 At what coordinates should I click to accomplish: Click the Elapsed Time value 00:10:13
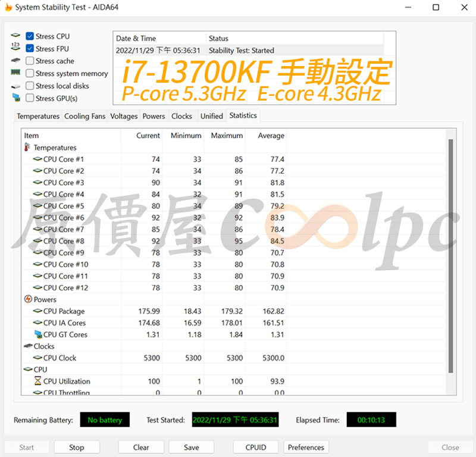tap(371, 420)
